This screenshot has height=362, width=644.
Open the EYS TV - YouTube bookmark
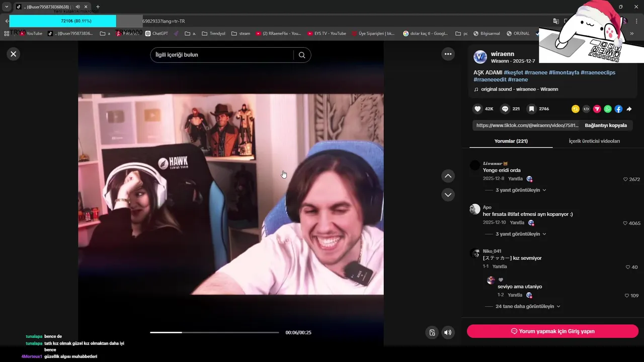326,34
